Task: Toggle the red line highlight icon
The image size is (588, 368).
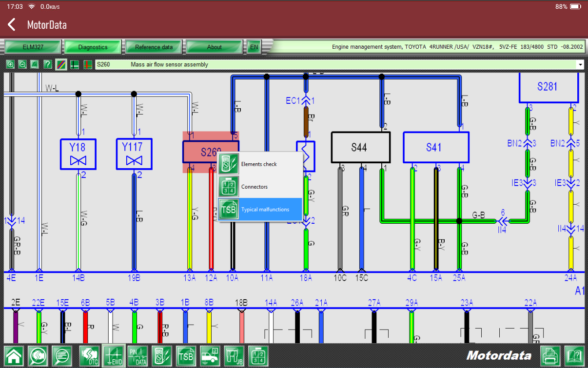Action: [x=88, y=64]
